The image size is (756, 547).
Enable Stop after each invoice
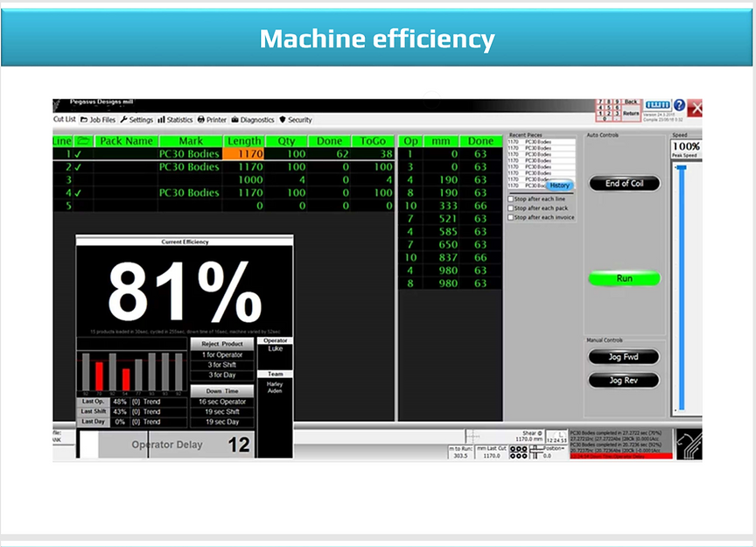click(511, 217)
